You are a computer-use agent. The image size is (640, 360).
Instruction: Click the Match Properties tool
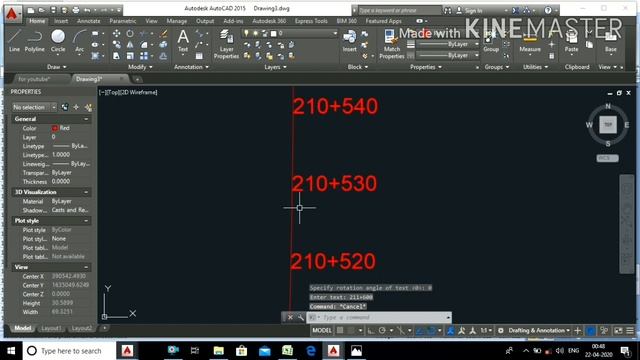point(391,44)
